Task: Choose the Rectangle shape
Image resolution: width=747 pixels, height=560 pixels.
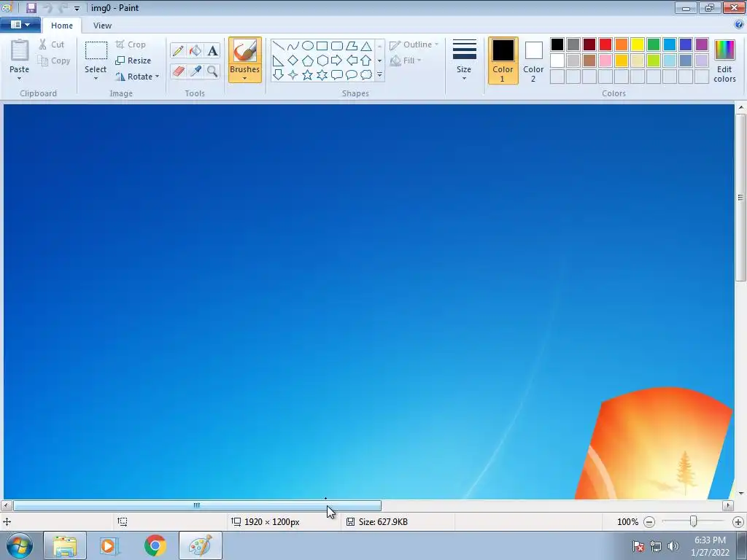Action: tap(322, 46)
